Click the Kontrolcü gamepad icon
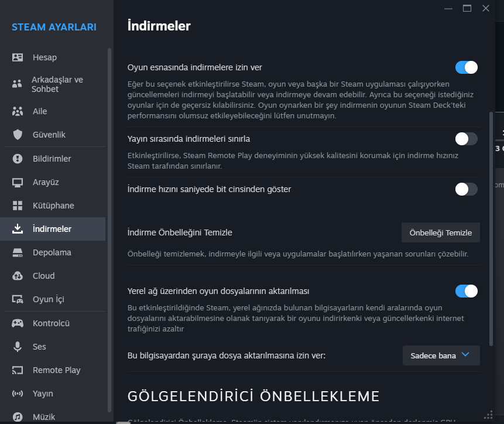This screenshot has height=424, width=504. pyautogui.click(x=18, y=323)
